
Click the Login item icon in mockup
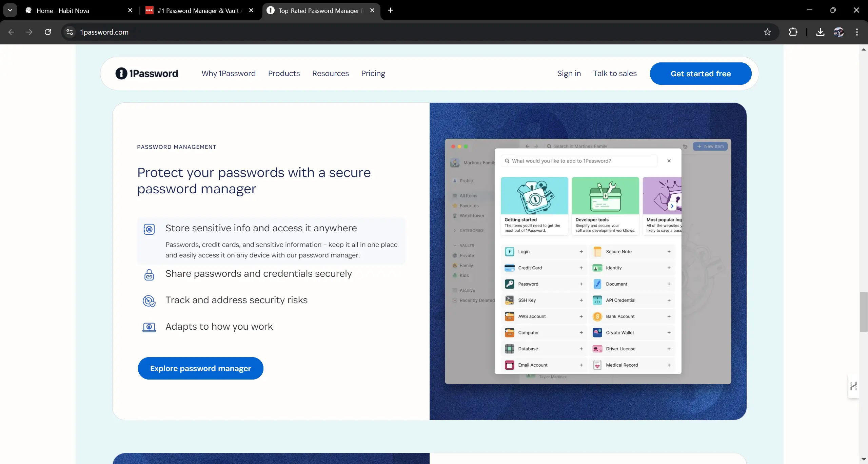tap(509, 252)
